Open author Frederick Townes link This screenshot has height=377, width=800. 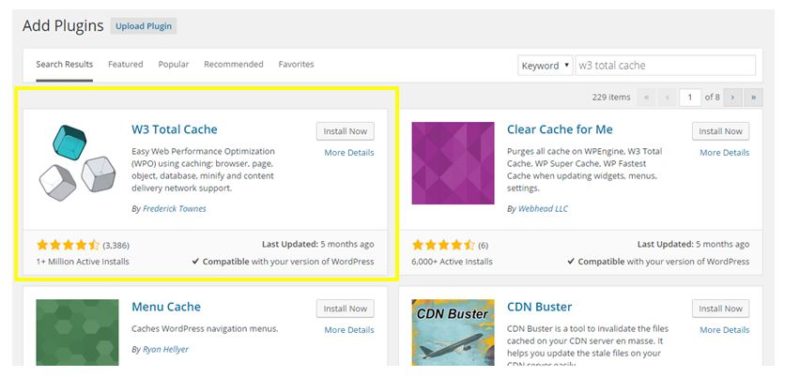pos(174,209)
